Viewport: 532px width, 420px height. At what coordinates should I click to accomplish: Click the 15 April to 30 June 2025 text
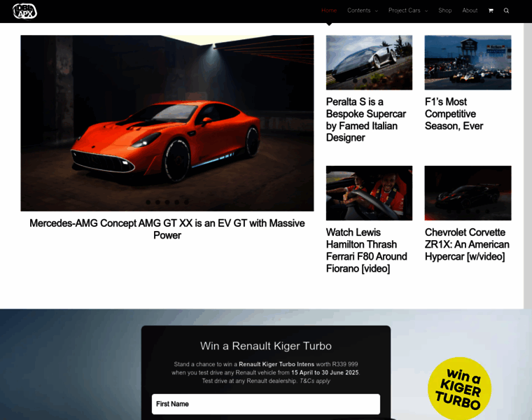pos(325,372)
